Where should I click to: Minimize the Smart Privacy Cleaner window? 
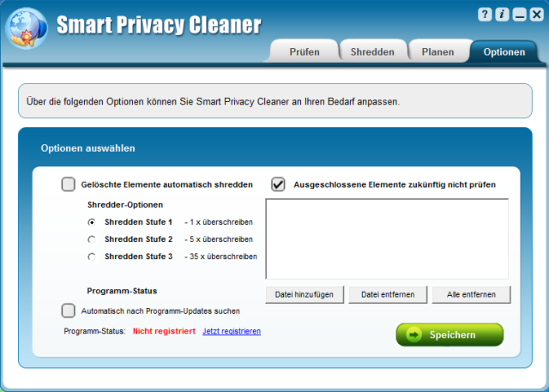pyautogui.click(x=519, y=15)
